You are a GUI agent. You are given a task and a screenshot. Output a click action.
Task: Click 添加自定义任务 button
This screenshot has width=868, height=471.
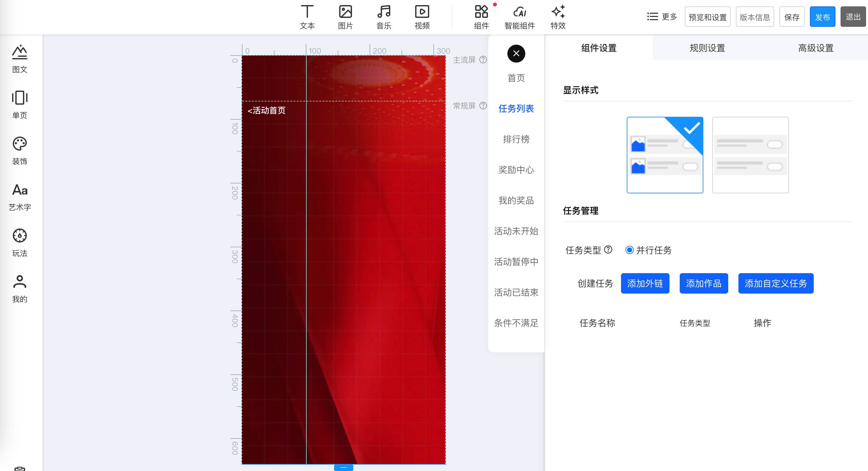(776, 283)
